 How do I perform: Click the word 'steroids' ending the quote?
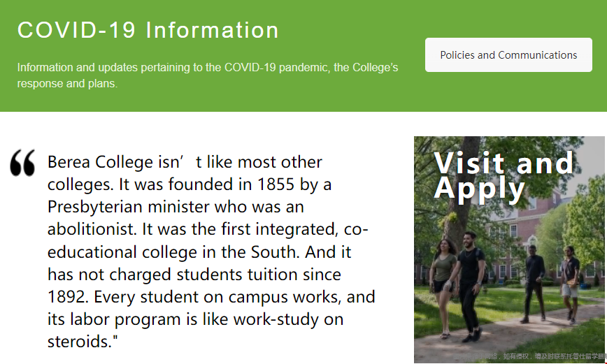pyautogui.click(x=79, y=342)
